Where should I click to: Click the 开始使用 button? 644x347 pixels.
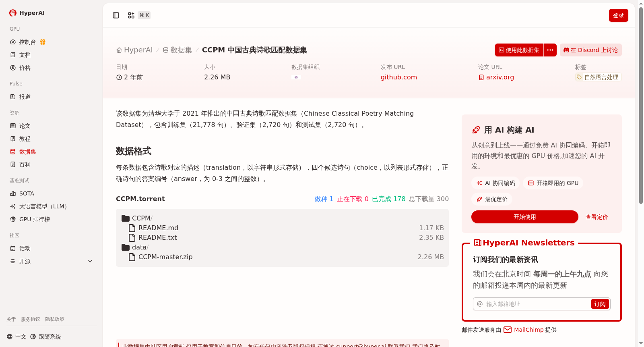pos(525,217)
